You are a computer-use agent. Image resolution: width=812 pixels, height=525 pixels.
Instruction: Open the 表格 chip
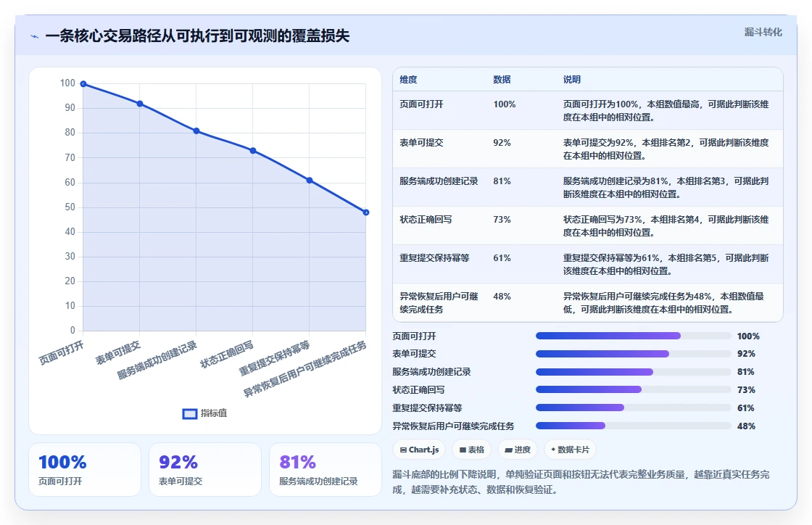point(472,450)
